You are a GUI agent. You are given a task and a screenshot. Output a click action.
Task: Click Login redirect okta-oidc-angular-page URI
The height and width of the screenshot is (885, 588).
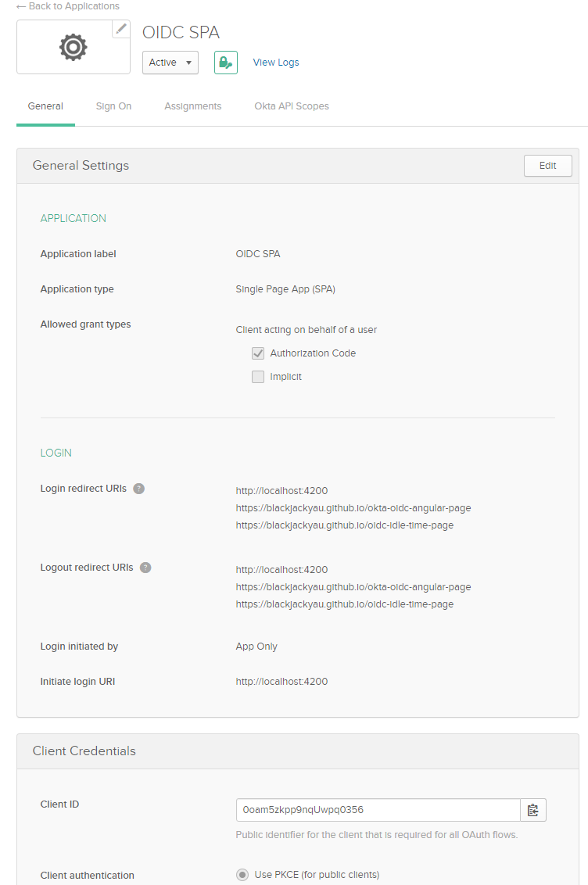pyautogui.click(x=353, y=508)
